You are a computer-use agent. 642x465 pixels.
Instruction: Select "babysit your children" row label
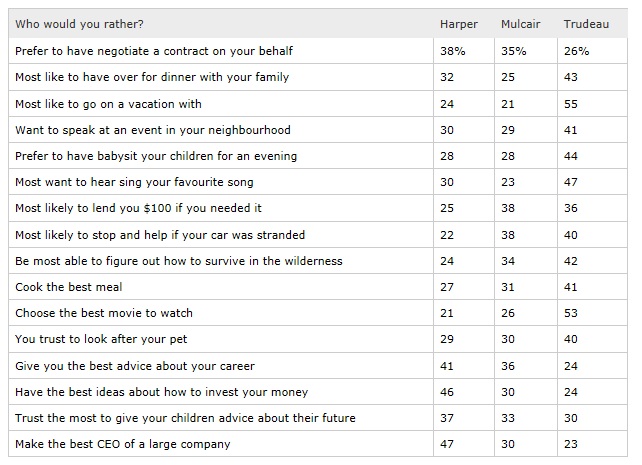[156, 156]
